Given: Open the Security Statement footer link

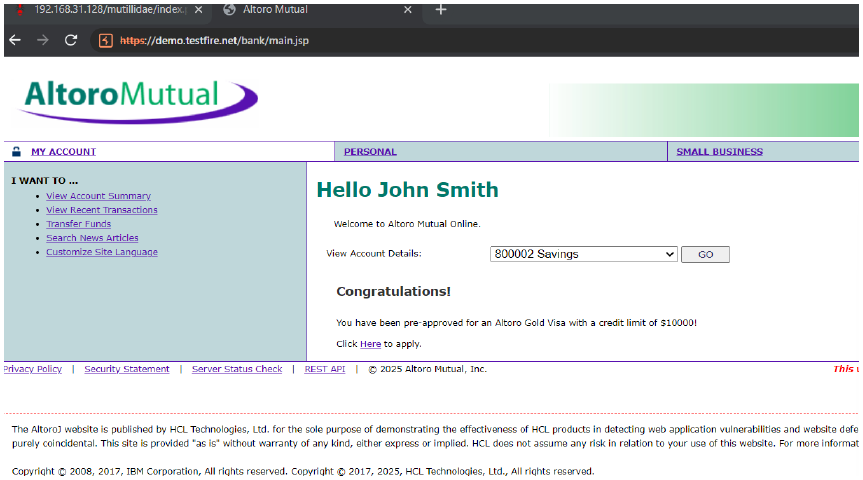Looking at the screenshot, I should click(x=127, y=369).
